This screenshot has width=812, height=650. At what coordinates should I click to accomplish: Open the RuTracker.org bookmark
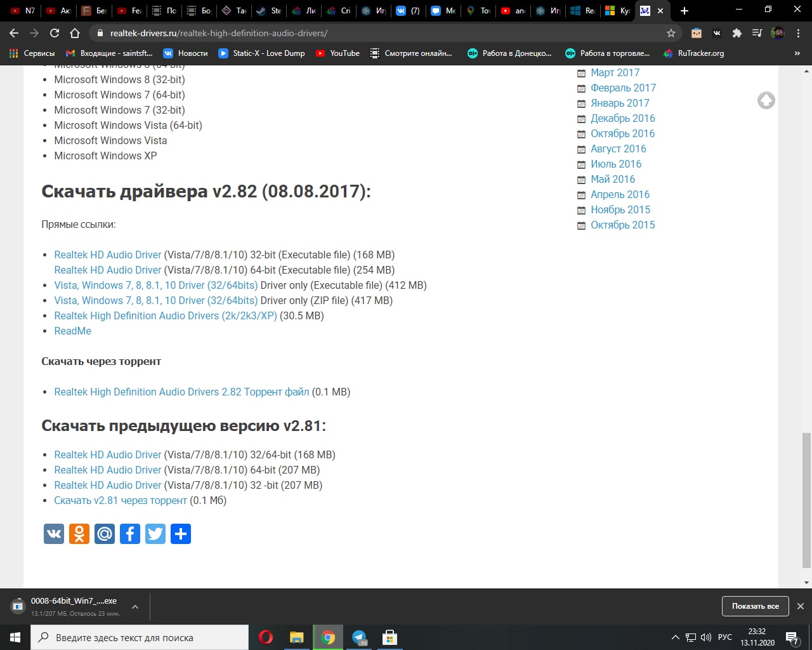pyautogui.click(x=693, y=53)
